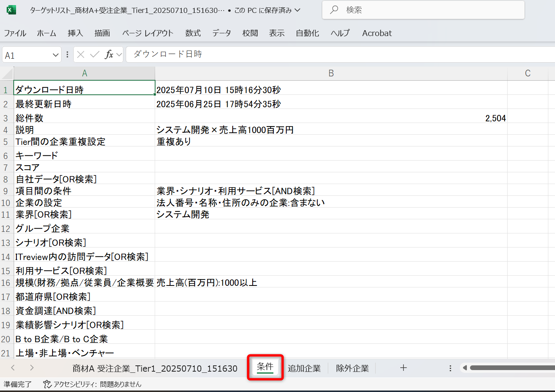Open the save location dropdown in title
The image size is (555, 392).
(x=298, y=10)
